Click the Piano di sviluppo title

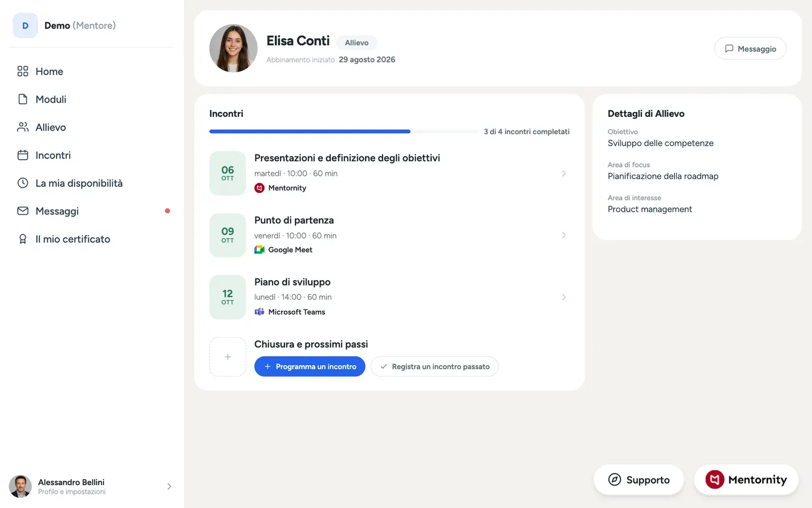pos(292,282)
